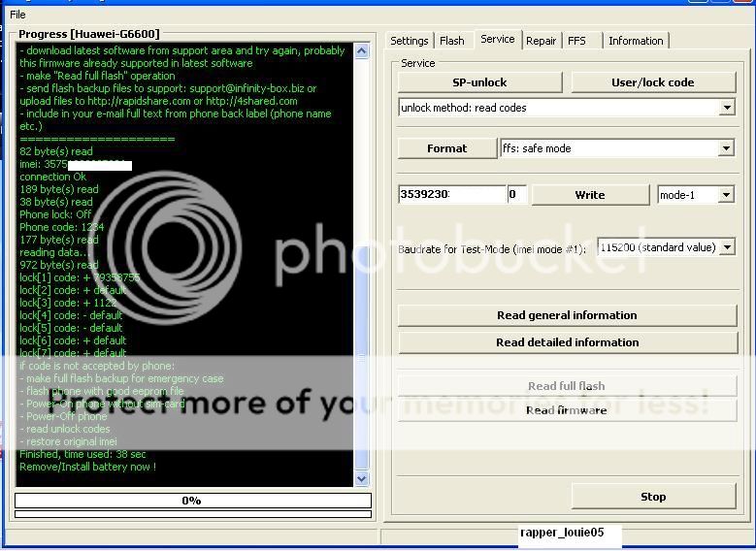The height and width of the screenshot is (551, 756).
Task: Click the log scrollbar up arrow
Action: 362,50
